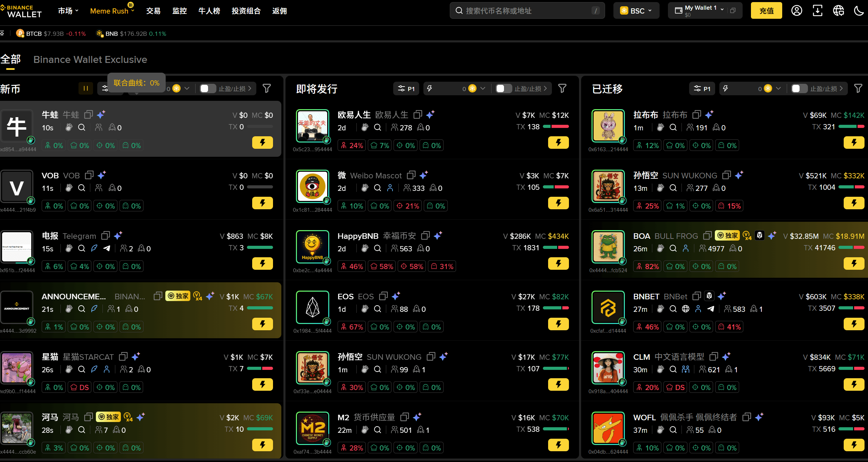868x462 pixels.
Task: Click the 充值 deposit button
Action: [x=766, y=11]
